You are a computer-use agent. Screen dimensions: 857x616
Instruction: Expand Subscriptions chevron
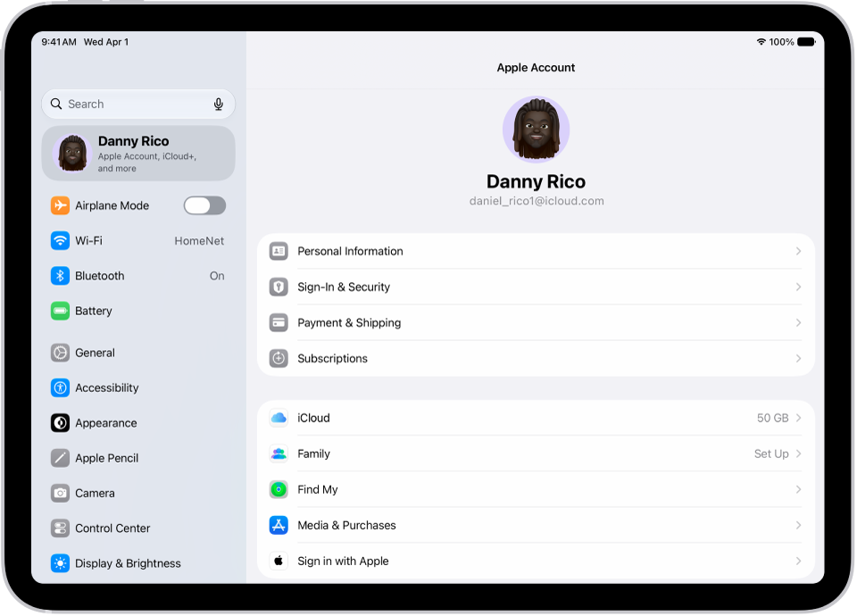pyautogui.click(x=798, y=359)
